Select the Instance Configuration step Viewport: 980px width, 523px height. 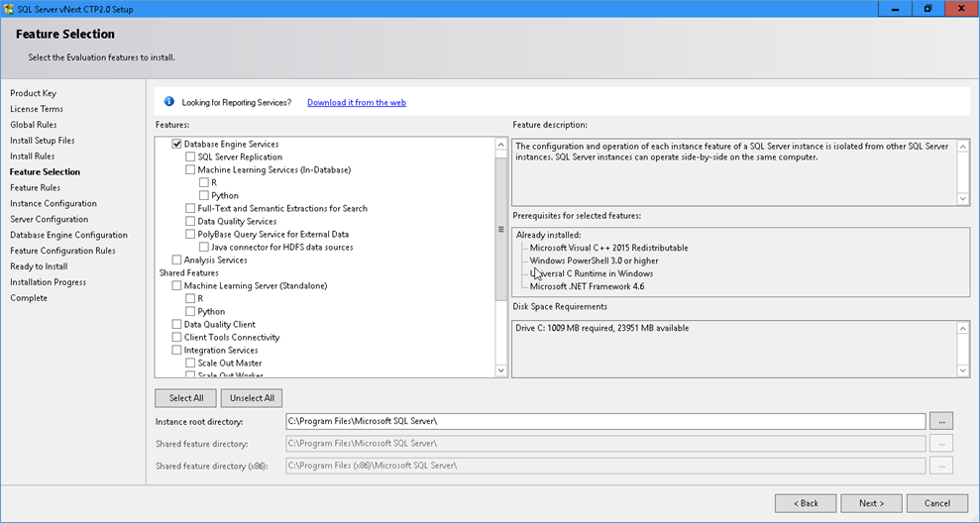click(x=54, y=203)
